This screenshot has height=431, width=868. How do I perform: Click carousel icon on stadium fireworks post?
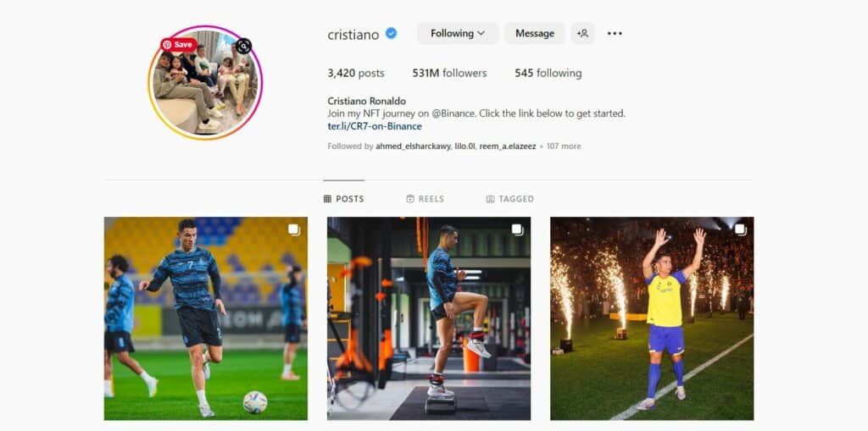[x=740, y=229]
